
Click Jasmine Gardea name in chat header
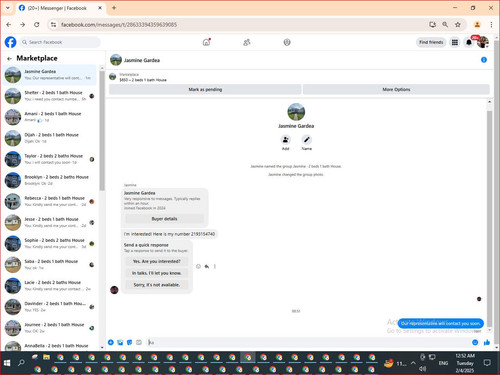coord(142,60)
